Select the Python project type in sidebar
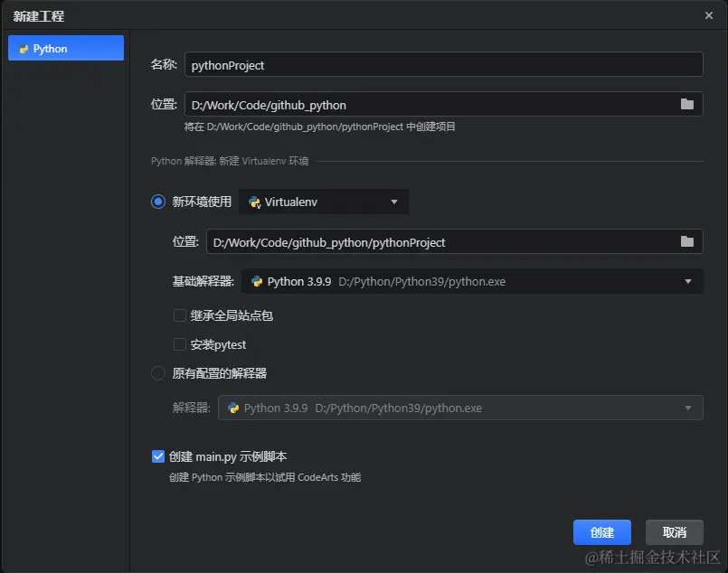728x573 pixels. [x=66, y=48]
